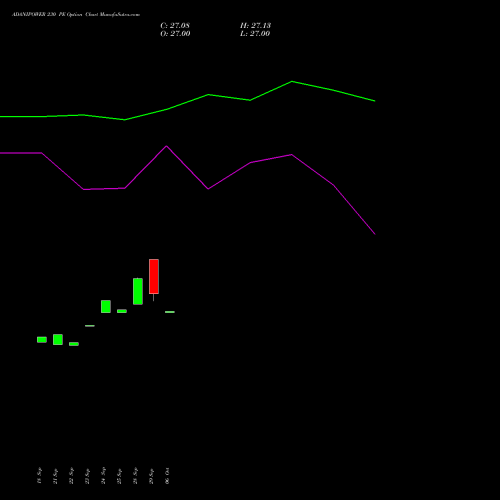
Task: Select the thin flat candle above 23 Sep
Action: pos(90,326)
